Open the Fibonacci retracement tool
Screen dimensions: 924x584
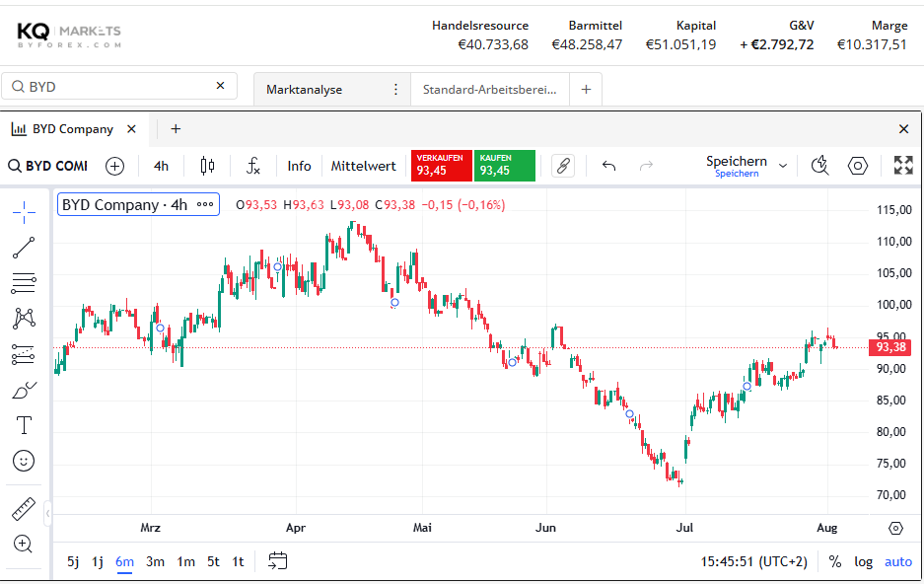(24, 283)
